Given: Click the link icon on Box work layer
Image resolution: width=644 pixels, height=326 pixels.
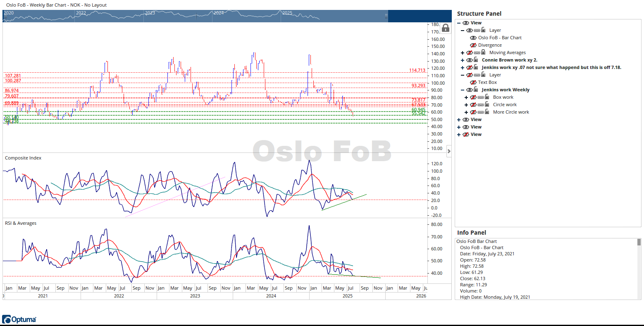Looking at the screenshot, I should (x=480, y=98).
